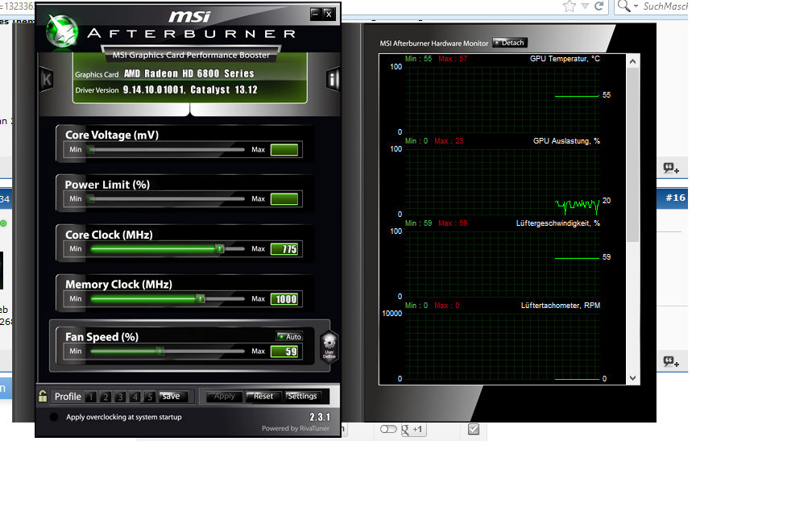Select profile slot 3
812x508 pixels.
120,397
